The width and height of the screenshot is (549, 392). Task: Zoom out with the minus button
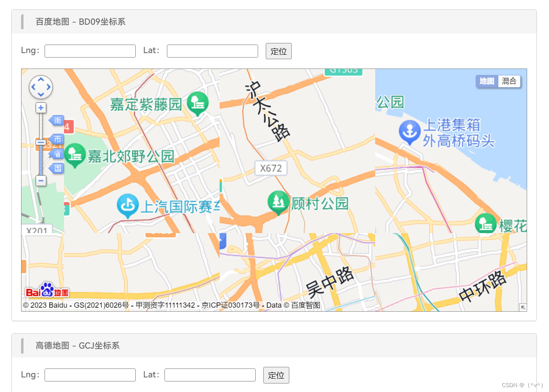point(41,181)
